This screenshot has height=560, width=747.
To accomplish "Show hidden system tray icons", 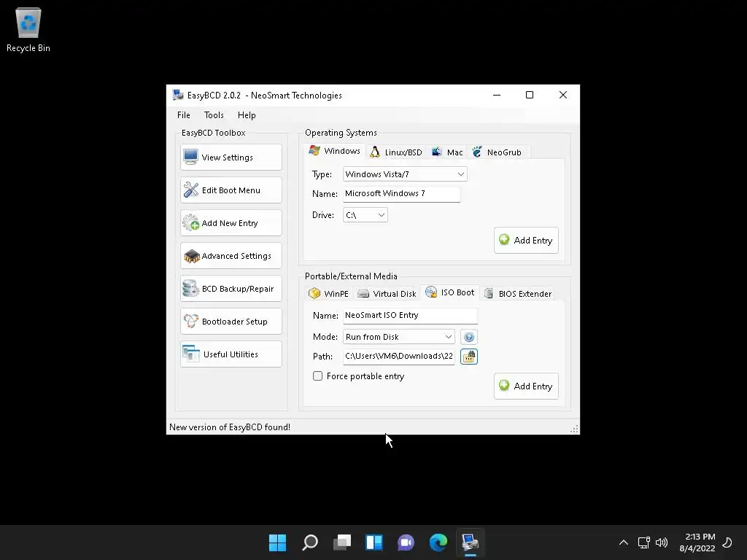I will [624, 542].
